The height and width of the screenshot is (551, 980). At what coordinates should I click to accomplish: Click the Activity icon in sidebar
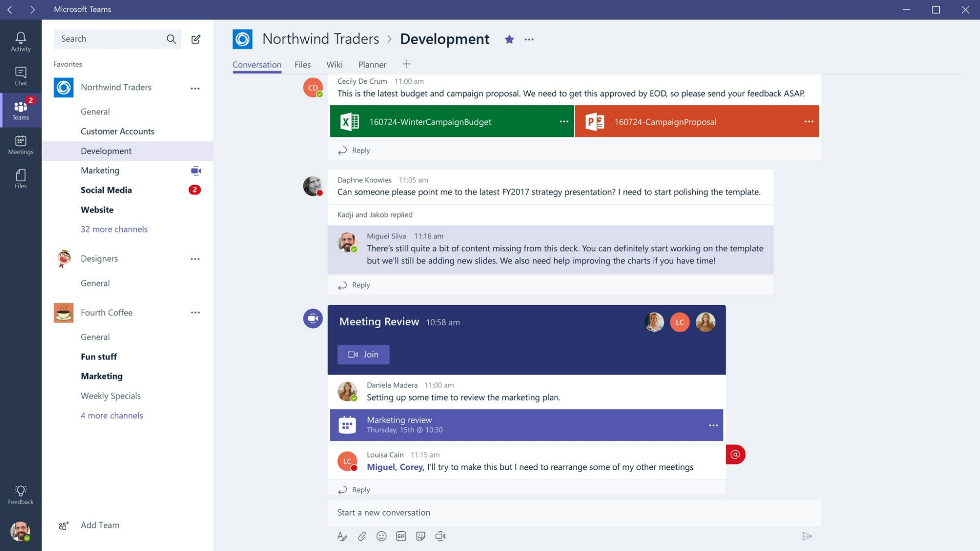pos(21,41)
